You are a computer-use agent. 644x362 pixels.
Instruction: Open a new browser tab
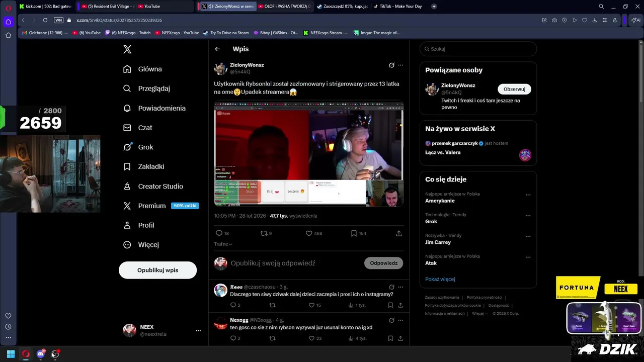(x=434, y=7)
